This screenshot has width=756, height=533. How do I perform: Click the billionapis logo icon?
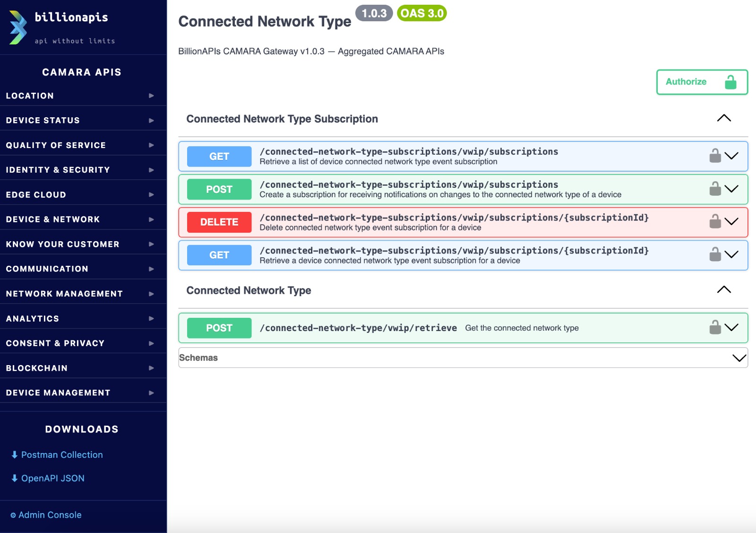18,27
